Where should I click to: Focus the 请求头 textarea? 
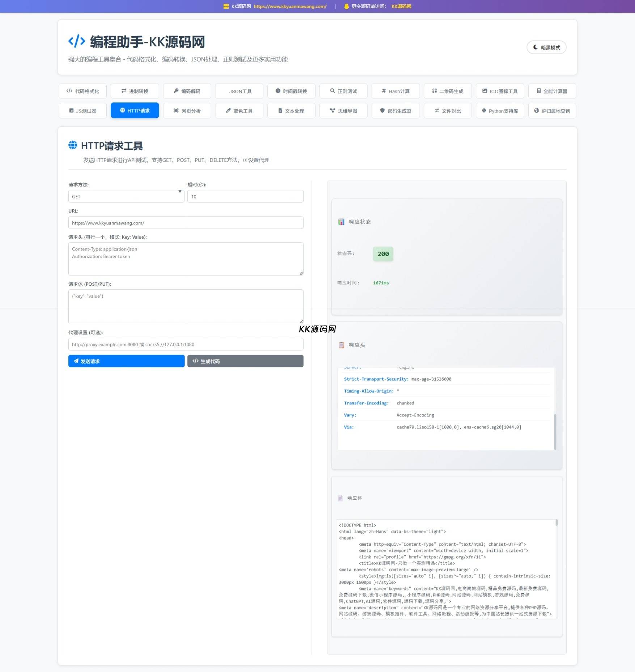186,259
